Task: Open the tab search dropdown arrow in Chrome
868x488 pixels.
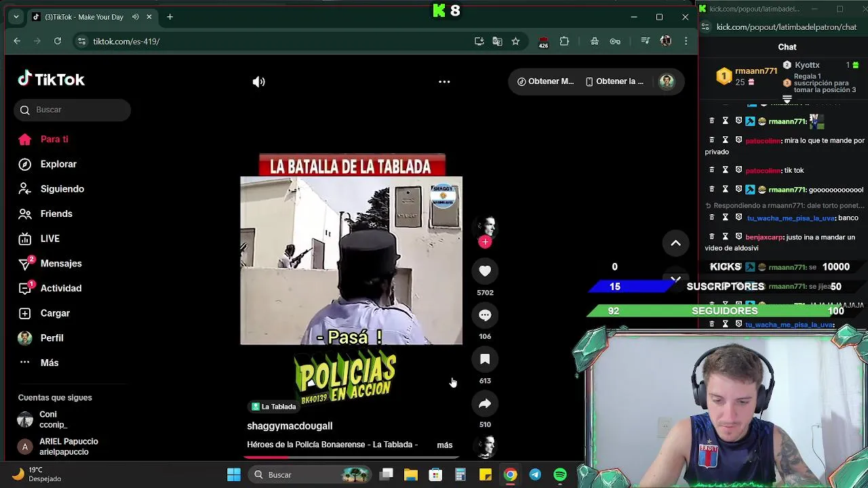Action: pyautogui.click(x=16, y=17)
